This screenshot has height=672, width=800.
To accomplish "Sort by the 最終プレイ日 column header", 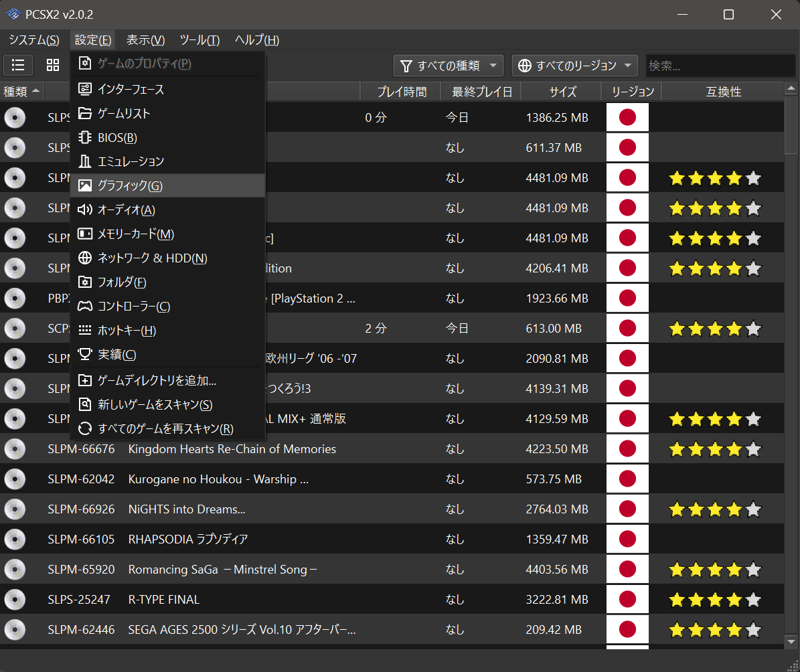I will click(481, 92).
